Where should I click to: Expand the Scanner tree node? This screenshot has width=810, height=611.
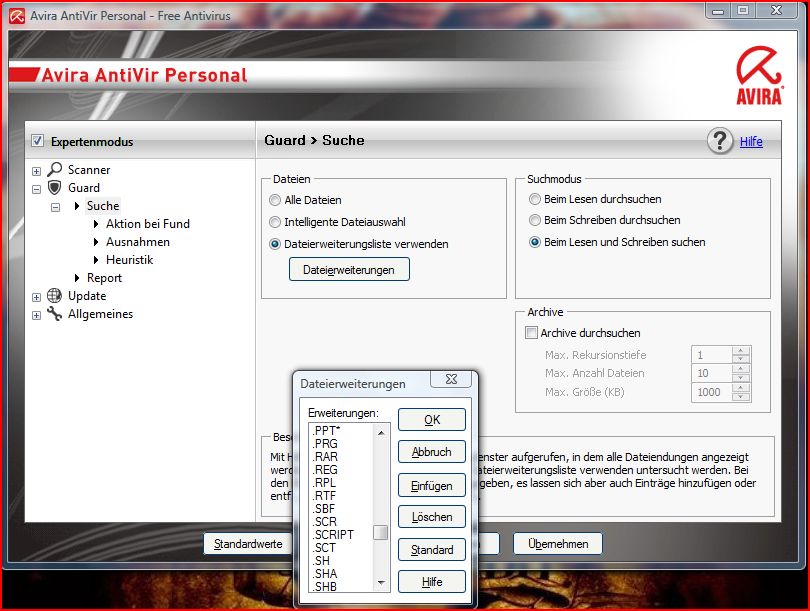(37, 171)
